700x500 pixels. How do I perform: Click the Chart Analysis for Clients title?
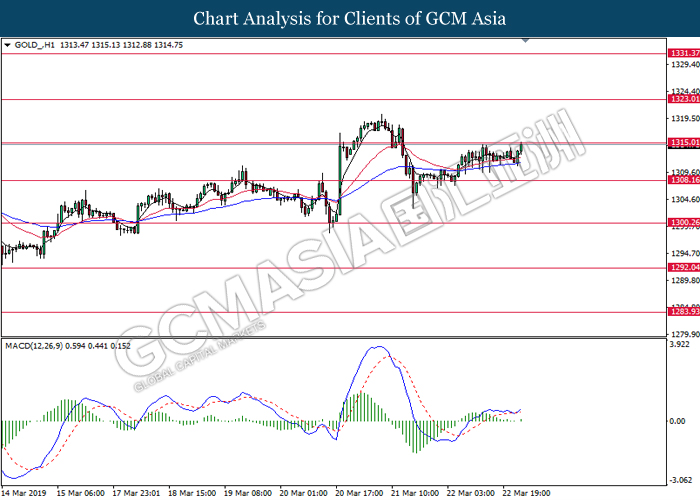pos(350,19)
